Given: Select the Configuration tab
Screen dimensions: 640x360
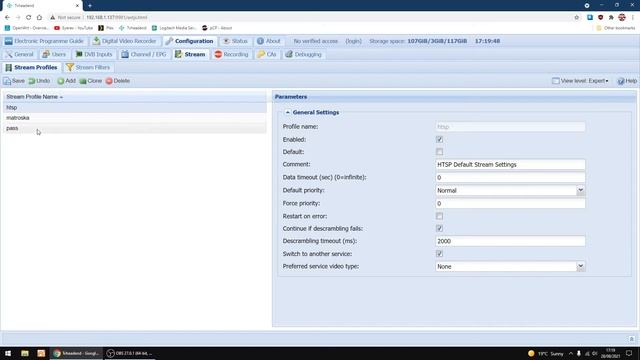Looking at the screenshot, I should 190,41.
